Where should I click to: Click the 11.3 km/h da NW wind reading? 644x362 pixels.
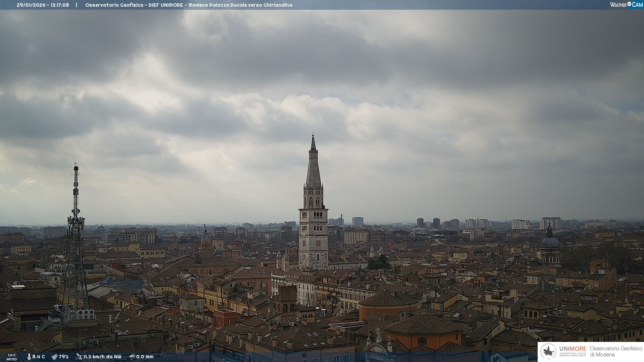[x=102, y=357]
